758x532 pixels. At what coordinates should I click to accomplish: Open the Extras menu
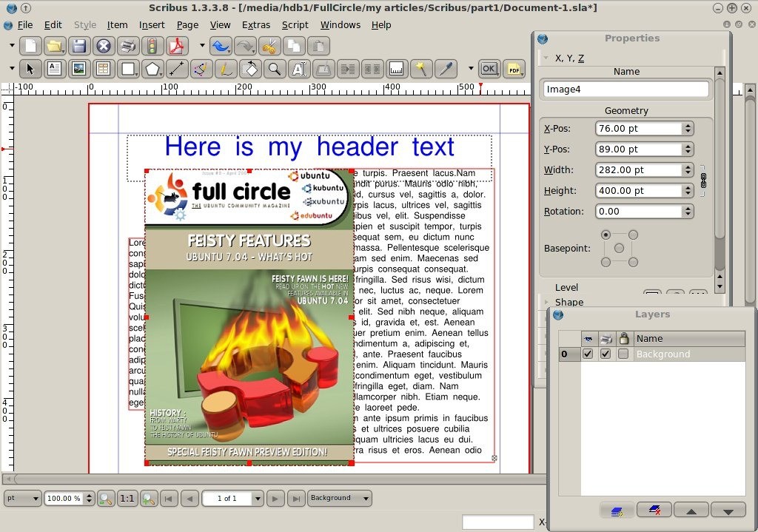coord(256,25)
